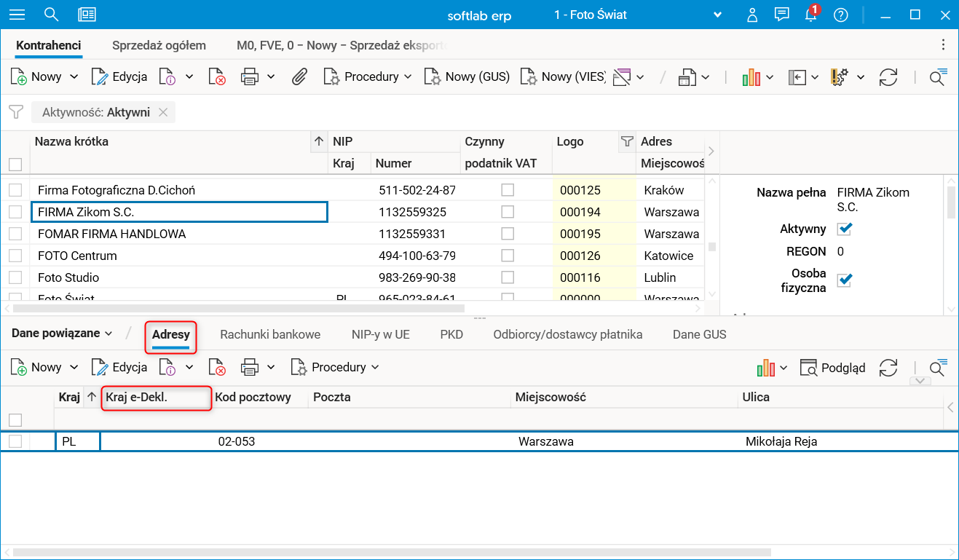Click the paperclip attachments icon
Image resolution: width=959 pixels, height=560 pixels.
pyautogui.click(x=299, y=76)
